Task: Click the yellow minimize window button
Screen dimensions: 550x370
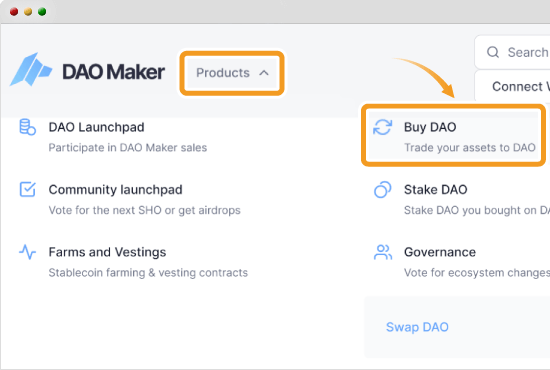Action: [28, 12]
